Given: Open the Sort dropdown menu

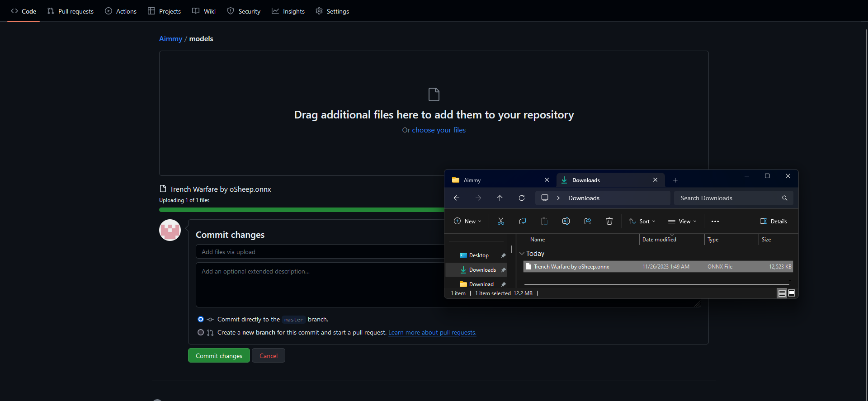Looking at the screenshot, I should (642, 221).
